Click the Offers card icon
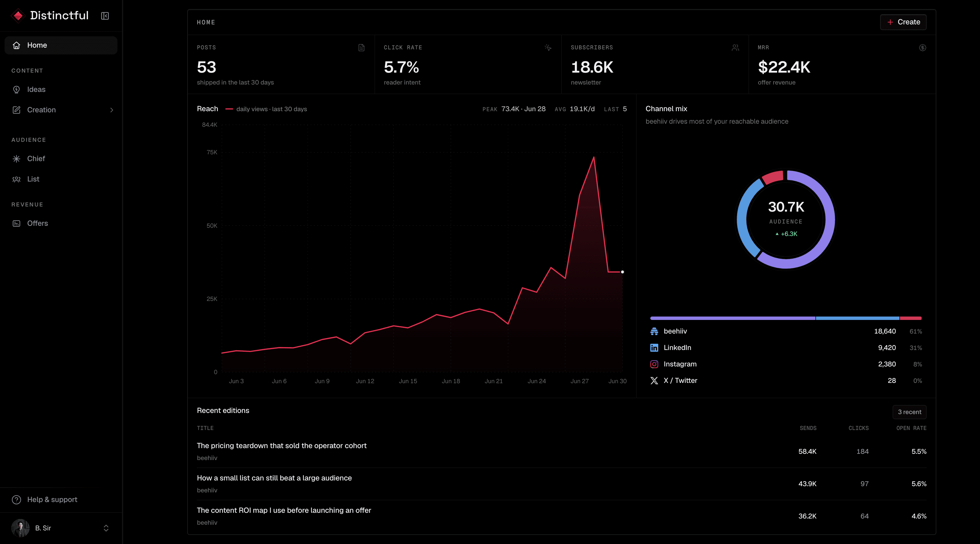The image size is (980, 544). 16,223
